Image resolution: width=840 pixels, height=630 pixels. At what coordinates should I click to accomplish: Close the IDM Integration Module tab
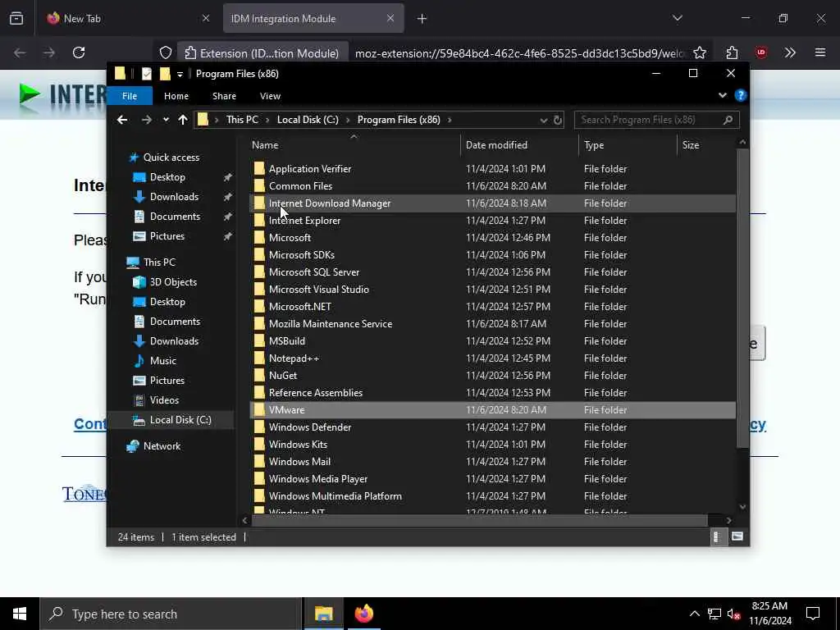(390, 18)
